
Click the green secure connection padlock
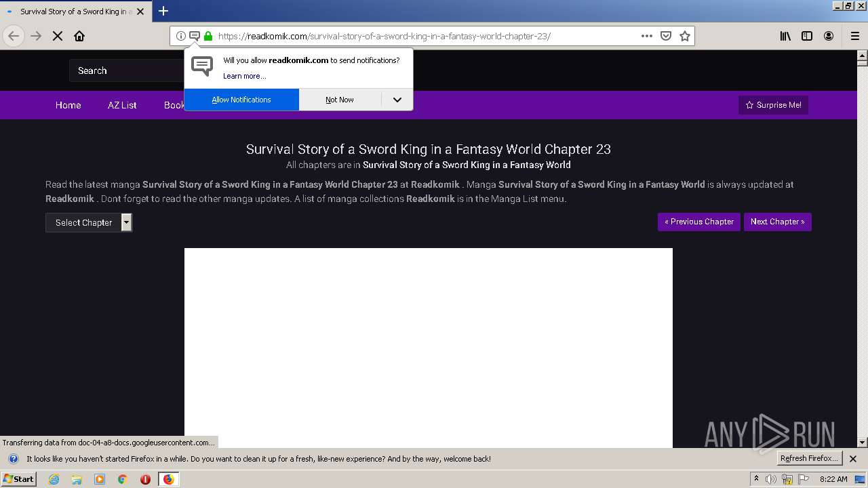click(208, 36)
